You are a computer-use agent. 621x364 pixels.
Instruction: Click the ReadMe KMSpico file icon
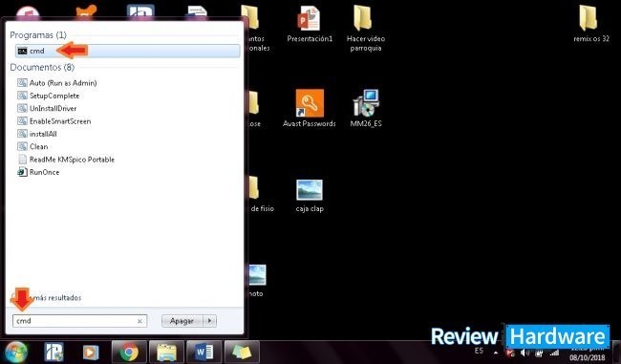tap(22, 160)
